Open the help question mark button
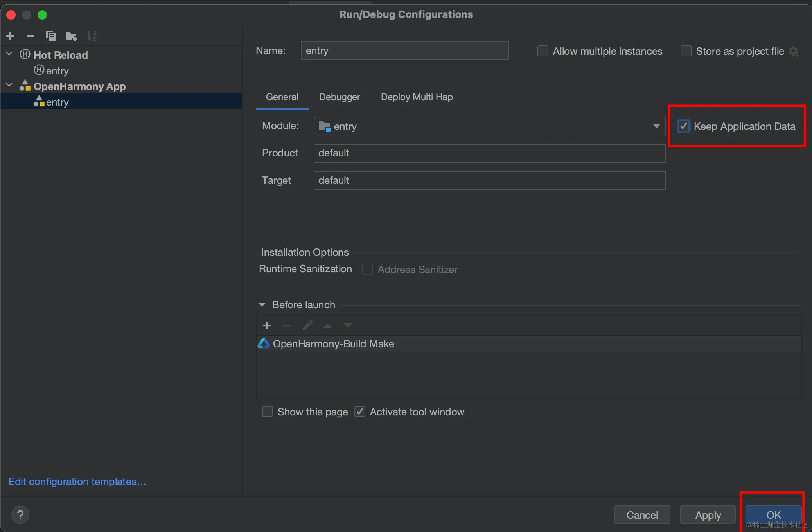The width and height of the screenshot is (812, 532). [x=20, y=515]
